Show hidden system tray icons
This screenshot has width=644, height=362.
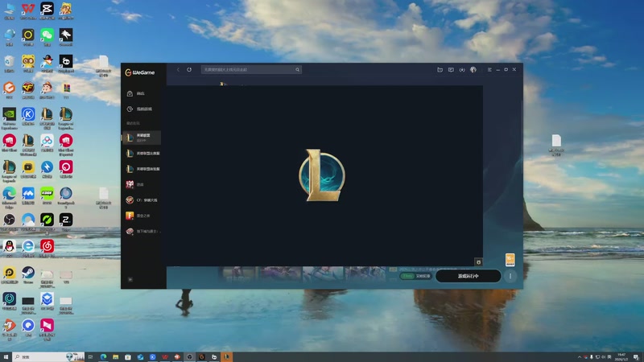(x=580, y=357)
